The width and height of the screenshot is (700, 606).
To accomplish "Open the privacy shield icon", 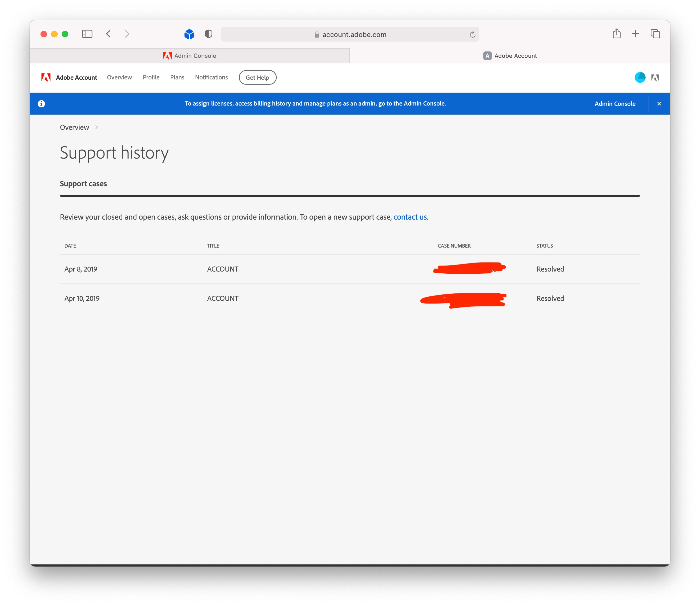I will [x=208, y=34].
